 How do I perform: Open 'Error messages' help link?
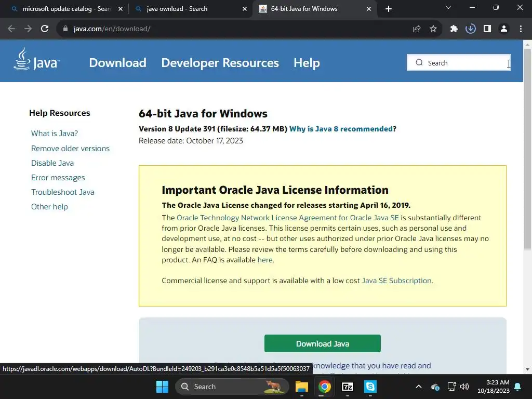[x=58, y=178]
